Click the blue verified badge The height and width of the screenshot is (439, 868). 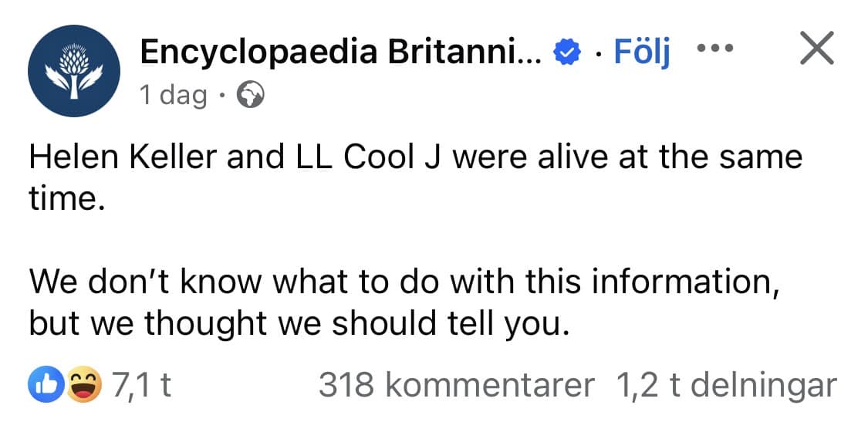tap(567, 53)
